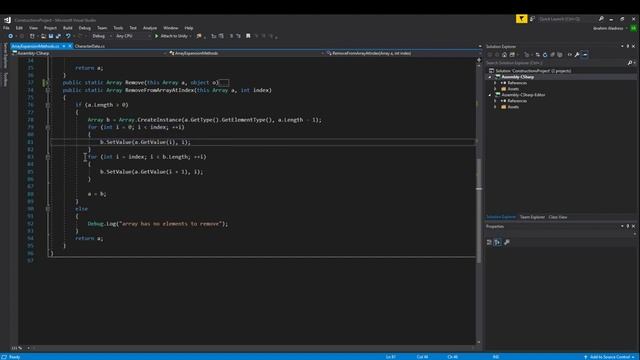Select the Solution 'ConstructionsProject' row
The image size is (640, 360).
coord(533,71)
